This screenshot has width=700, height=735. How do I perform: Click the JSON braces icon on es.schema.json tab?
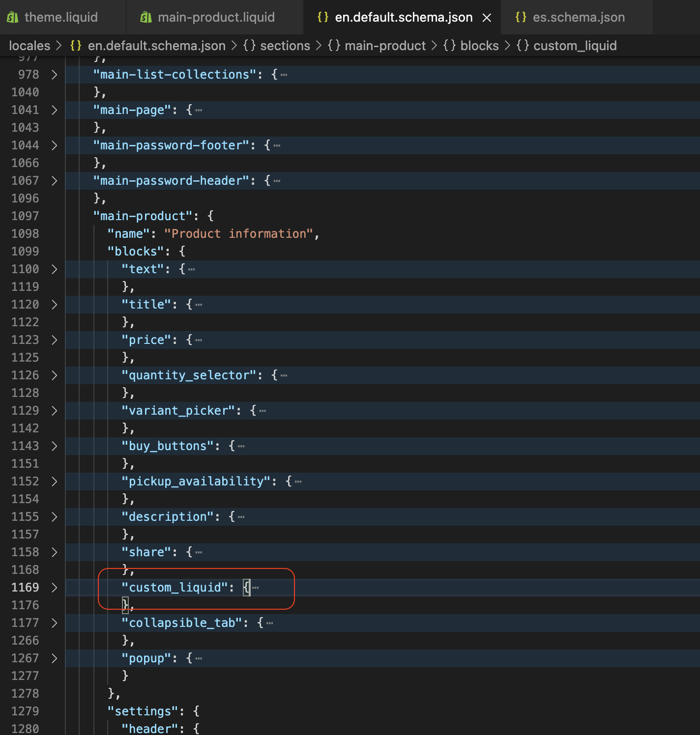(521, 17)
